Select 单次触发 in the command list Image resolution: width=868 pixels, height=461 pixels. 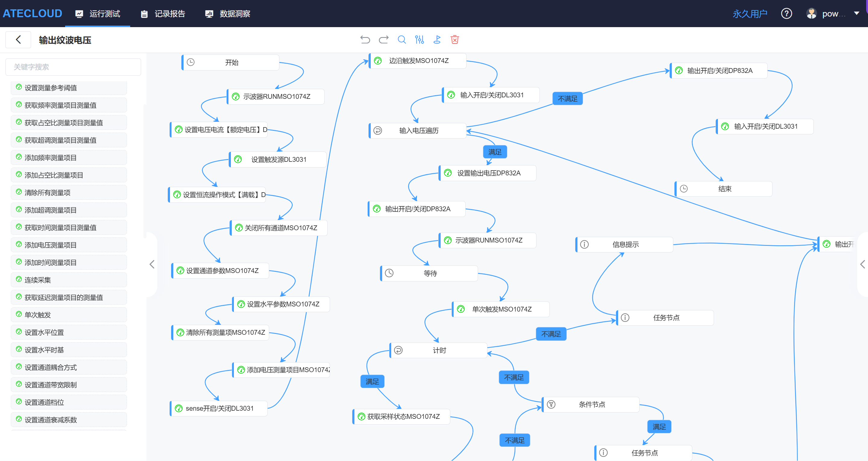[x=38, y=315]
